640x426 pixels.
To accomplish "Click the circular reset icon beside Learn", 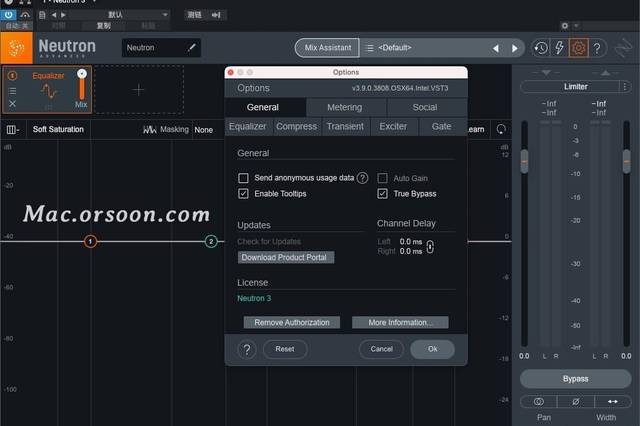I will coord(501,129).
